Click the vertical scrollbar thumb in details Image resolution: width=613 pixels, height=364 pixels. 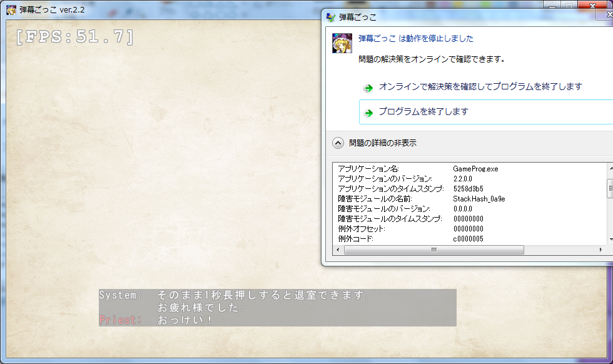click(610, 188)
